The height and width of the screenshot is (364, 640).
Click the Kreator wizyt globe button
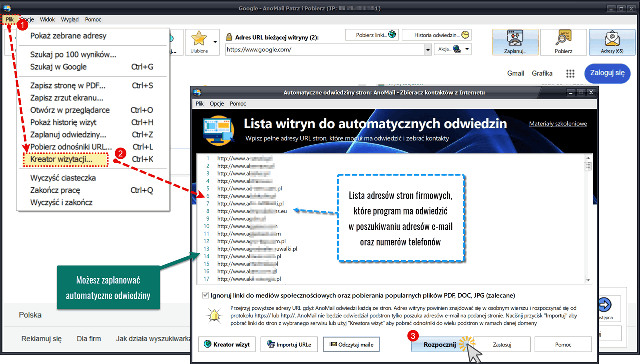(x=228, y=344)
